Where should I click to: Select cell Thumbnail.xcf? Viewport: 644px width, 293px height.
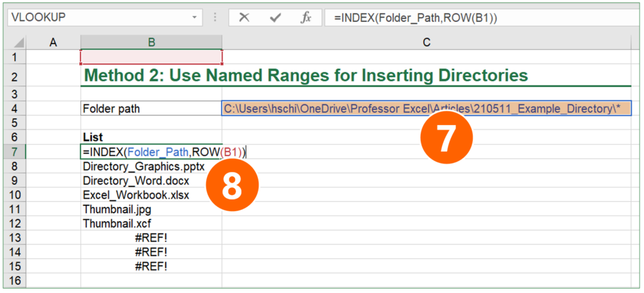[x=151, y=224]
